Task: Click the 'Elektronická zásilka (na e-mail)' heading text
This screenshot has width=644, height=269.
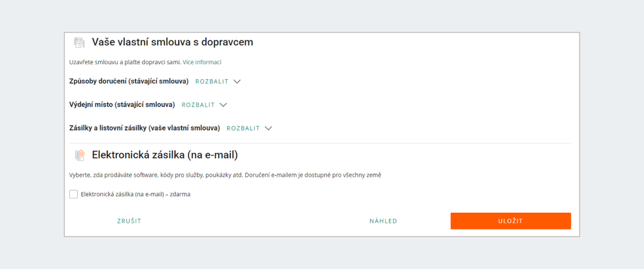Action: (x=165, y=155)
